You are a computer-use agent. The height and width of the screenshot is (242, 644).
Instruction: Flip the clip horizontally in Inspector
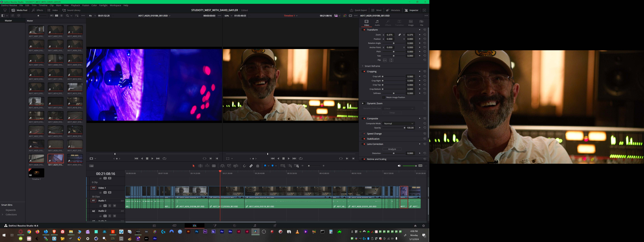point(385,60)
